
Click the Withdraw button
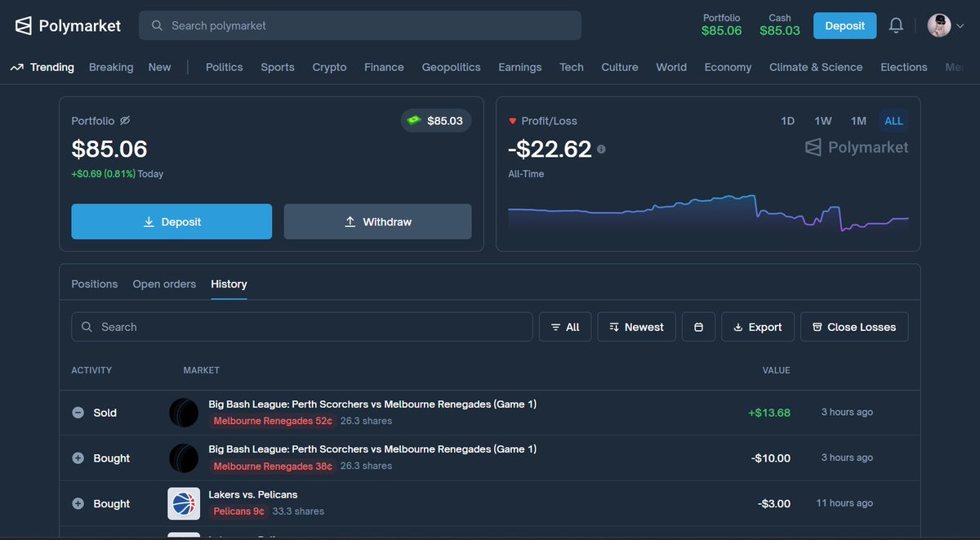[377, 221]
